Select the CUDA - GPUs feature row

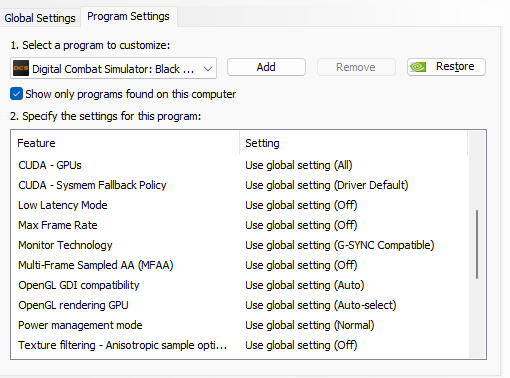pyautogui.click(x=50, y=165)
